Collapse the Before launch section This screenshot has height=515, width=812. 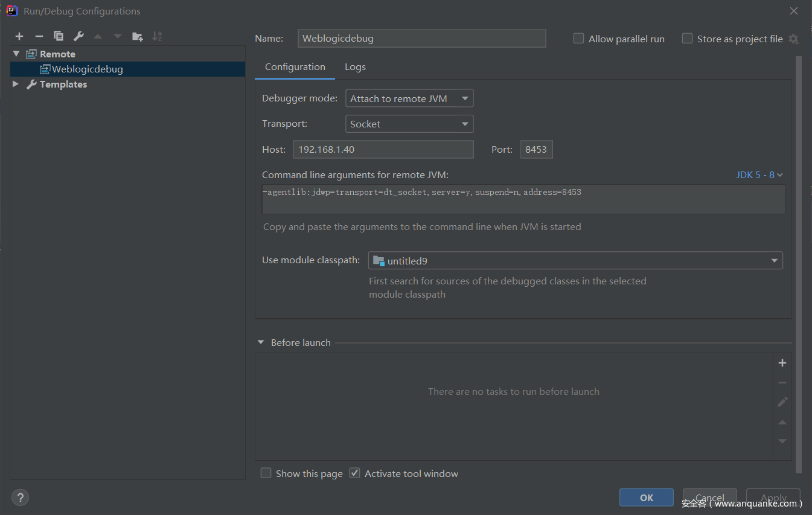coord(261,342)
